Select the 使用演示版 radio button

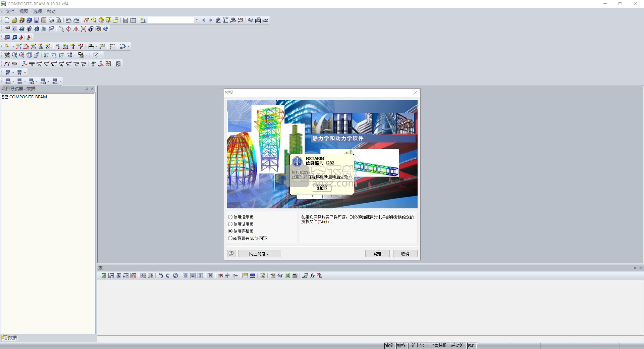pos(230,217)
